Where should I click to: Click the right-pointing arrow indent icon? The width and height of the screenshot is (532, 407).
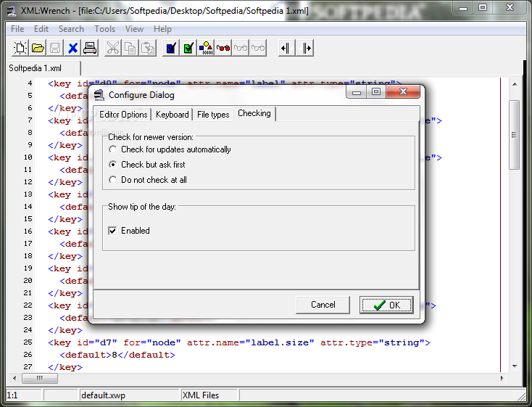coord(304,48)
